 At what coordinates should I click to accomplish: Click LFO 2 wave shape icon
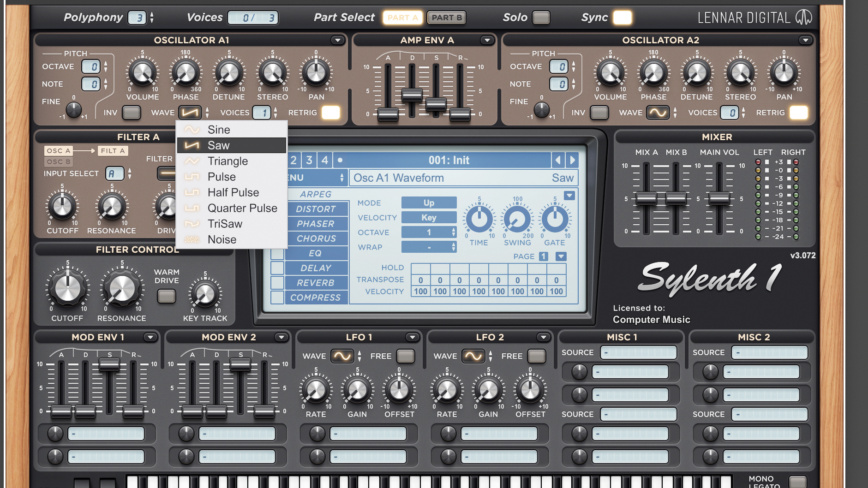[473, 356]
